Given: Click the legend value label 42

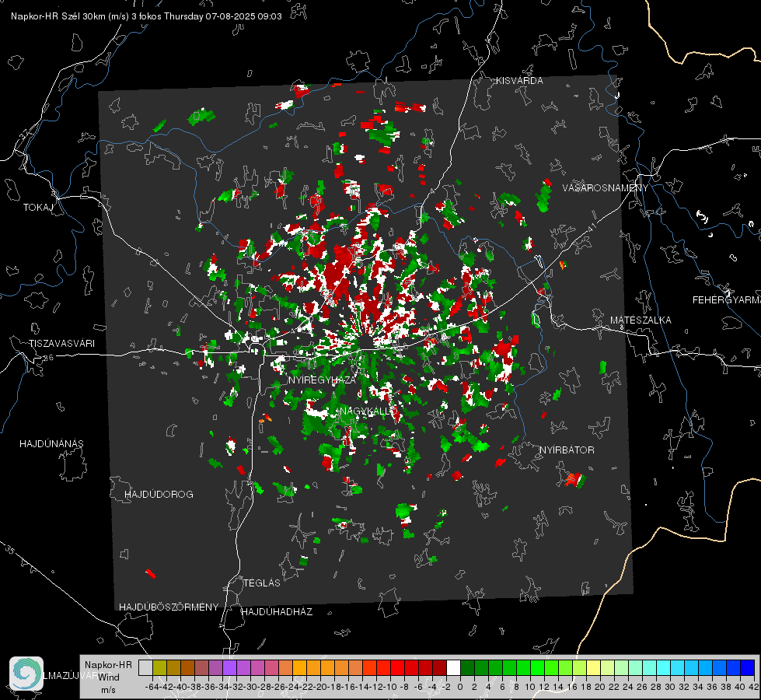Looking at the screenshot, I should click(x=754, y=688).
